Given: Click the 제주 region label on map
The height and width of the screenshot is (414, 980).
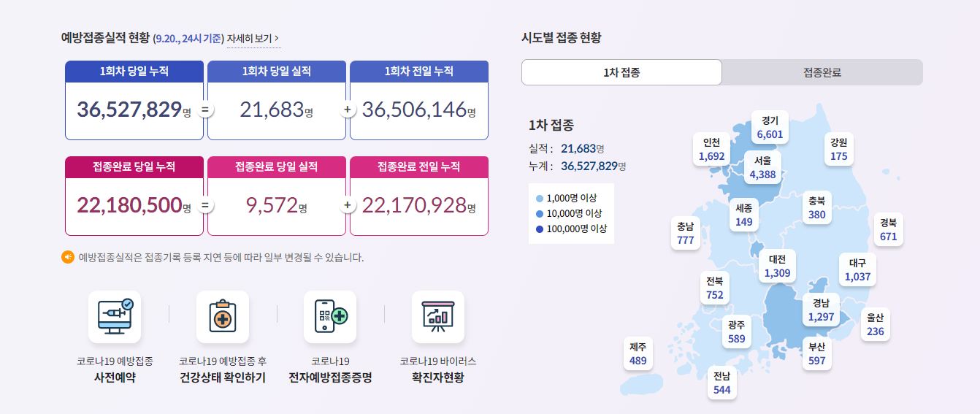Looking at the screenshot, I should (638, 353).
